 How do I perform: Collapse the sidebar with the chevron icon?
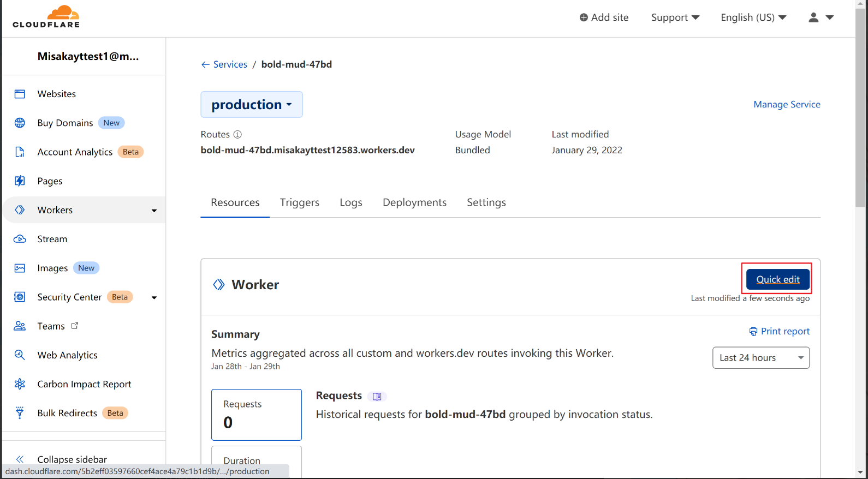tap(20, 459)
